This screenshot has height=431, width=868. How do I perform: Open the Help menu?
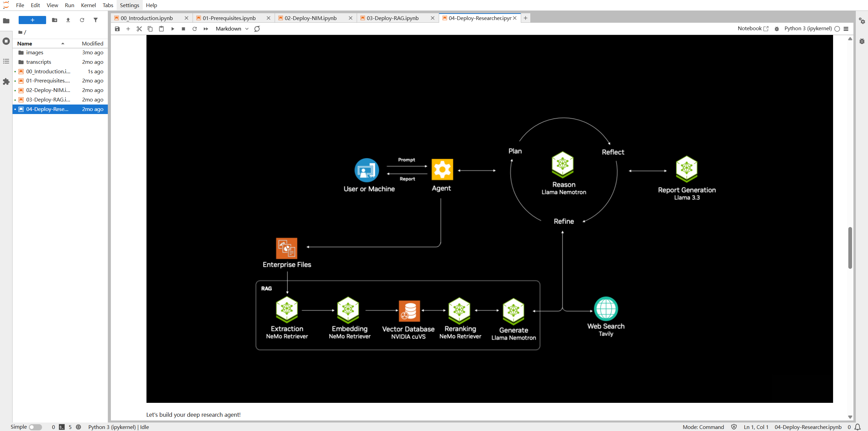tap(152, 5)
